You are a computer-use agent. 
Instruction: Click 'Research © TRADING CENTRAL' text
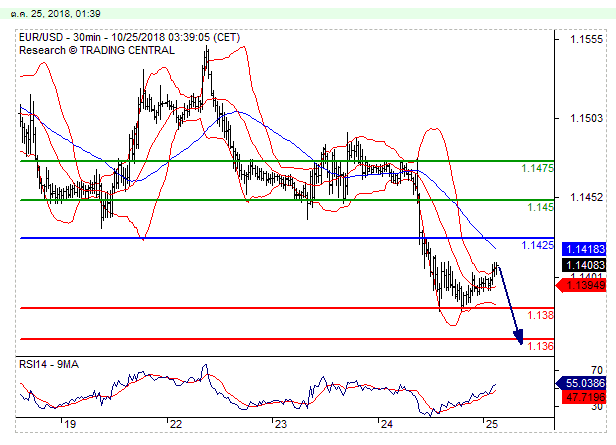pos(97,50)
